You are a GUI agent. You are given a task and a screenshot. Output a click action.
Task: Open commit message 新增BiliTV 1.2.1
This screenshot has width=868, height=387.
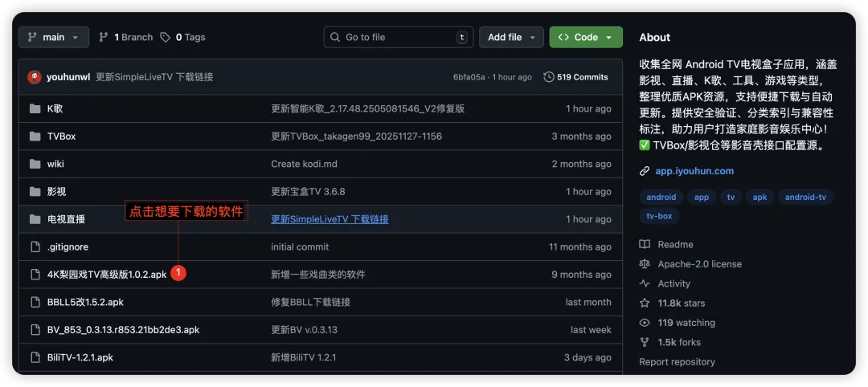tap(303, 358)
